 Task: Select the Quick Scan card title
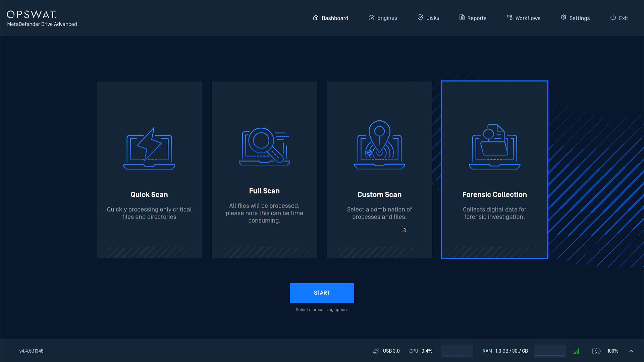(x=149, y=195)
